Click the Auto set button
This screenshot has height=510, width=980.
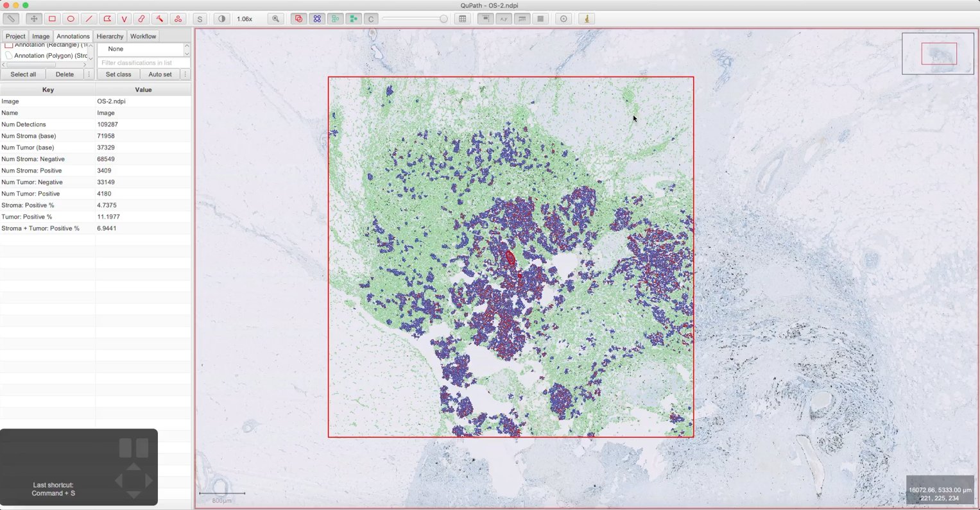tap(160, 74)
